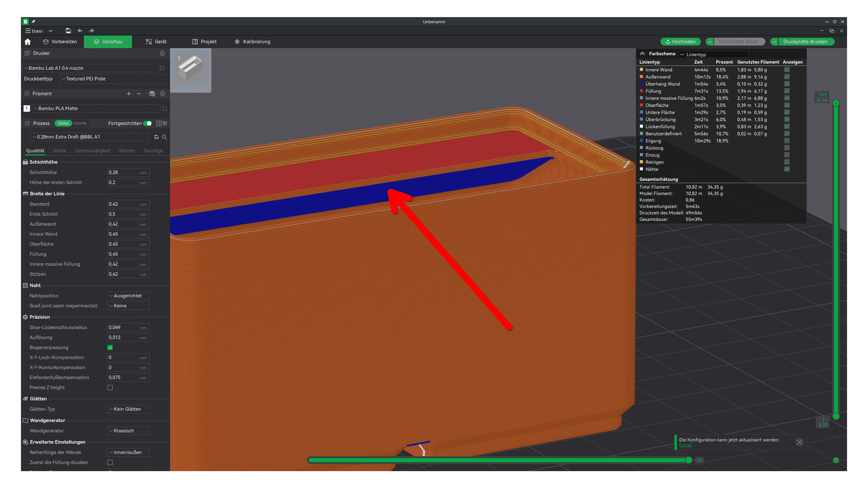Click the undo arrow icon
The width and height of the screenshot is (868, 496).
(x=80, y=31)
